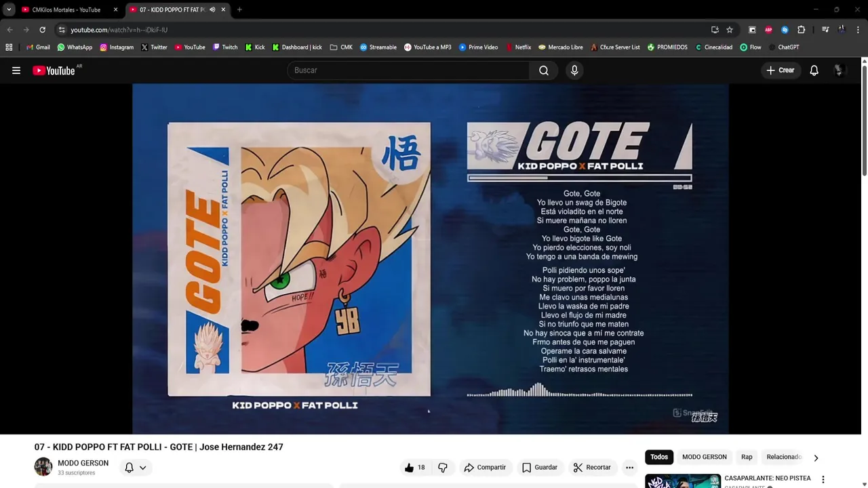Viewport: 868px width, 488px height.
Task: Open the YouTube guide hamburger menu
Action: click(16, 70)
